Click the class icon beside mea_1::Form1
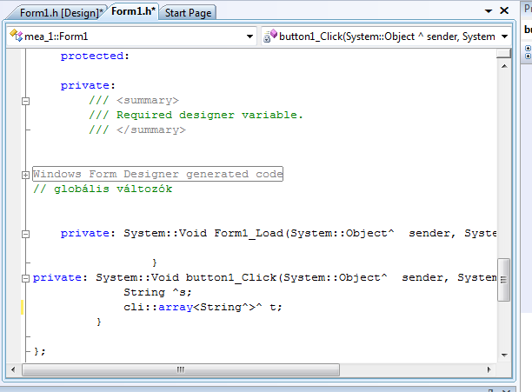The height and width of the screenshot is (392, 532). [17, 36]
